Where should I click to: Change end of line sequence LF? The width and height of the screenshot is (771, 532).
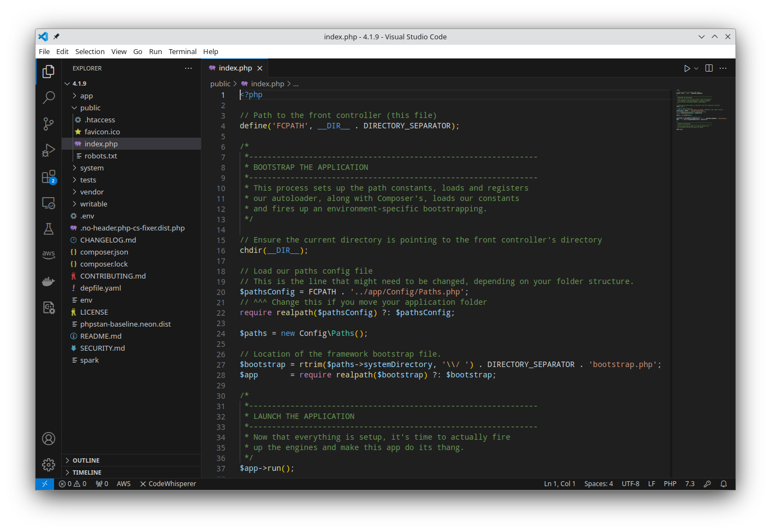(651, 484)
